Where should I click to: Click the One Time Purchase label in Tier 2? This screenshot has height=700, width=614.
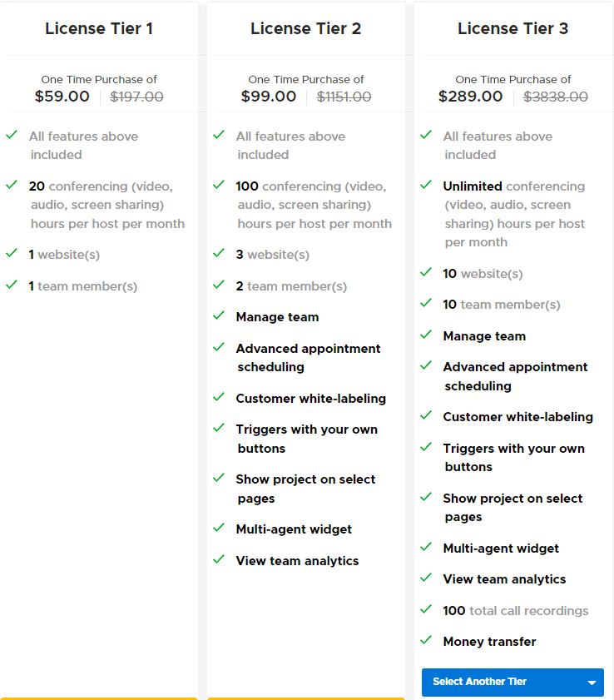[305, 79]
